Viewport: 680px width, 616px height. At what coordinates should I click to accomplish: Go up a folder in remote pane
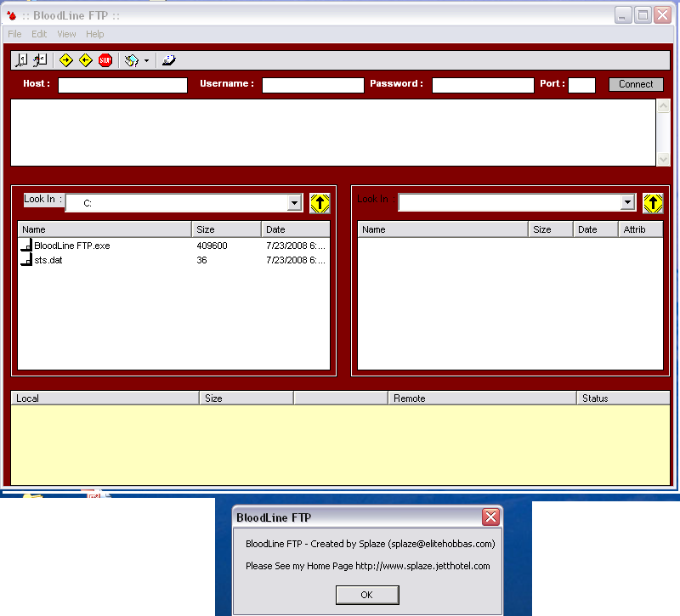point(652,203)
